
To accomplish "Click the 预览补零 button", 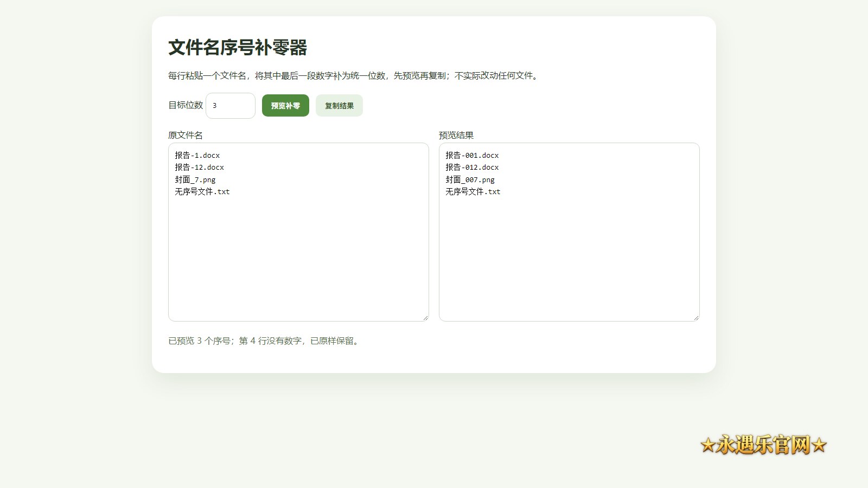I will [285, 106].
